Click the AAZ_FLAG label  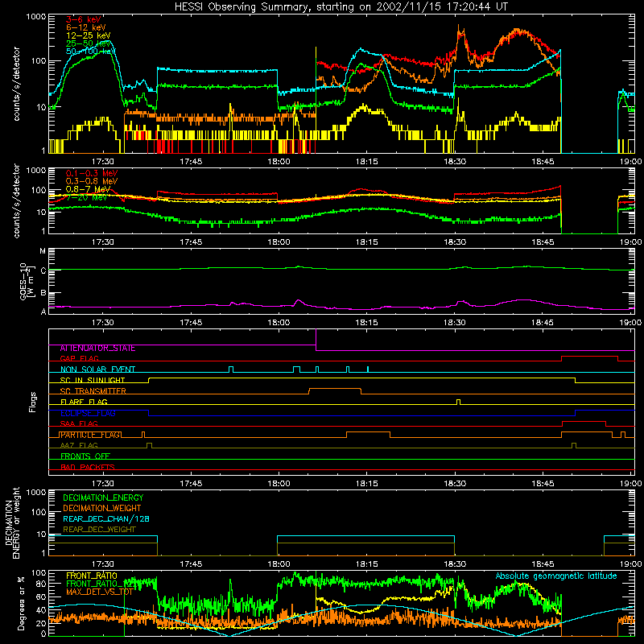click(79, 445)
